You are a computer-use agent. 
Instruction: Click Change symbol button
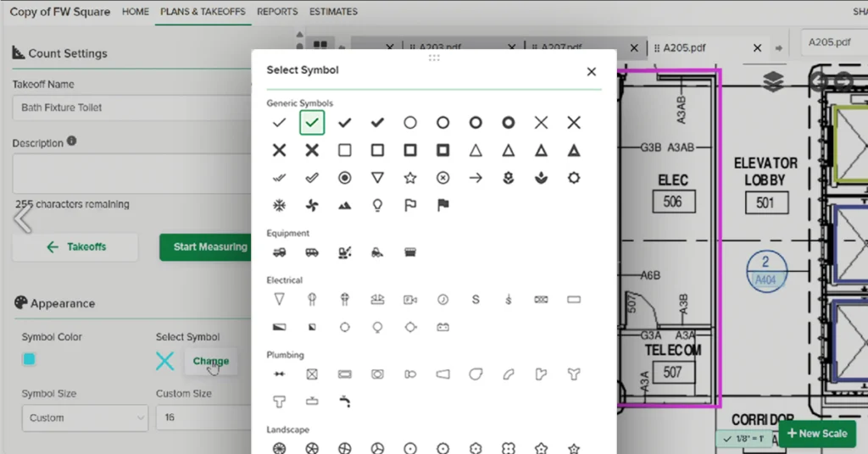pos(211,361)
